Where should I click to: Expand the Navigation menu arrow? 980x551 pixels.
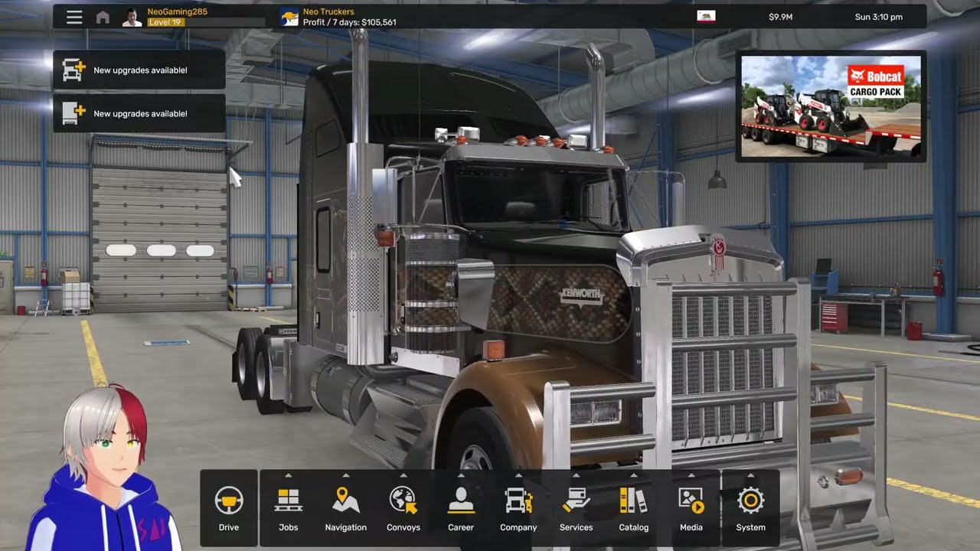[x=346, y=475]
